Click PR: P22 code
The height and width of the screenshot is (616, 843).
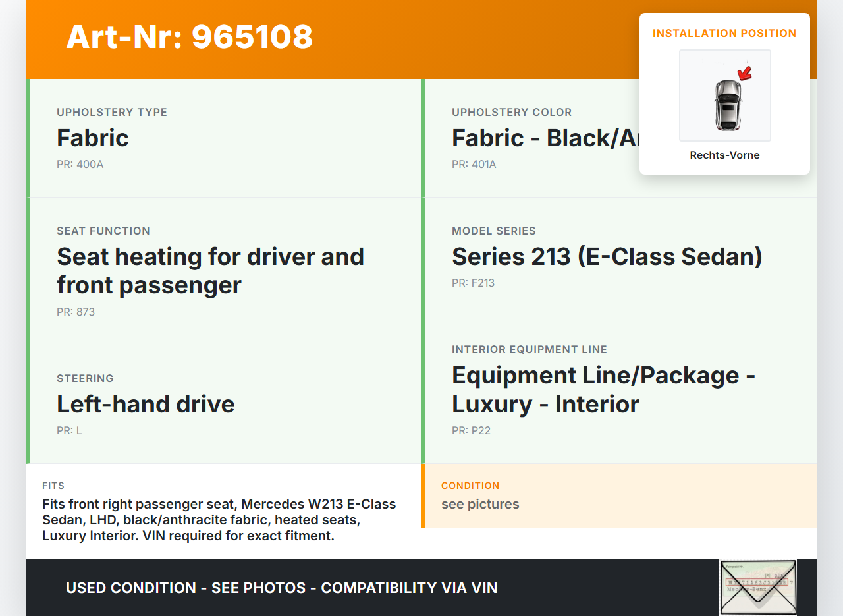point(471,430)
